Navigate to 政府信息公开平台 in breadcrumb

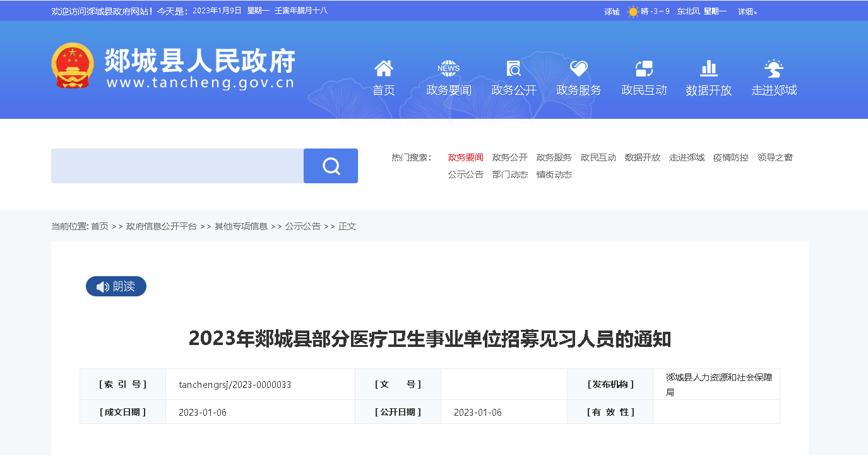point(162,226)
